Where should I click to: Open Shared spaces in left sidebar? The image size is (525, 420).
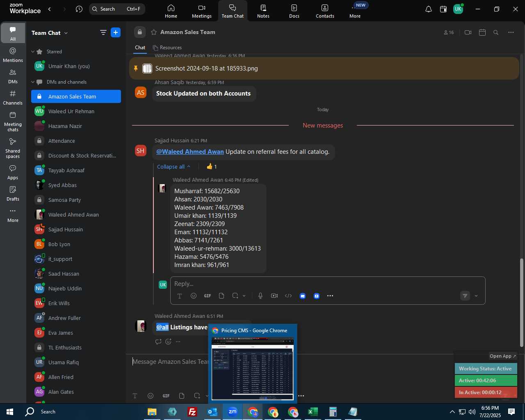[x=13, y=148]
